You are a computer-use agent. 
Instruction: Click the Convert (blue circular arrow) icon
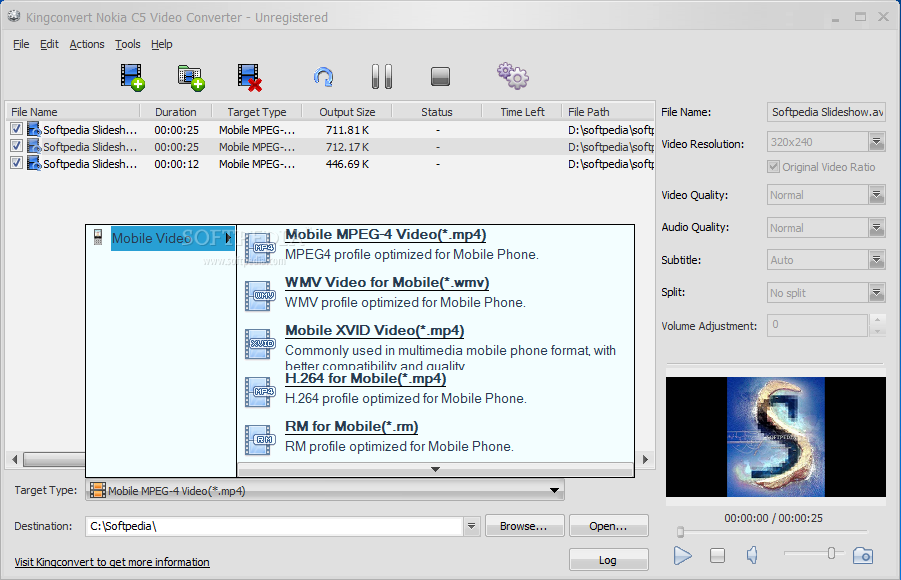pos(324,77)
